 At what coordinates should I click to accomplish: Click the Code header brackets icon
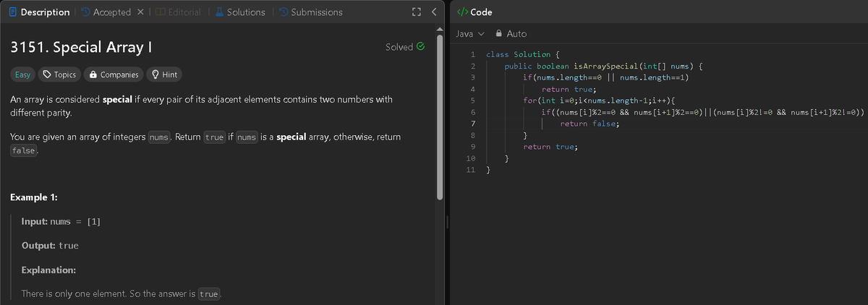(461, 12)
